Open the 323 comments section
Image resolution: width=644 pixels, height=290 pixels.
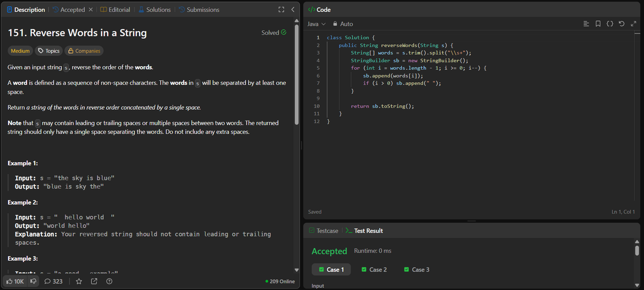(x=53, y=281)
